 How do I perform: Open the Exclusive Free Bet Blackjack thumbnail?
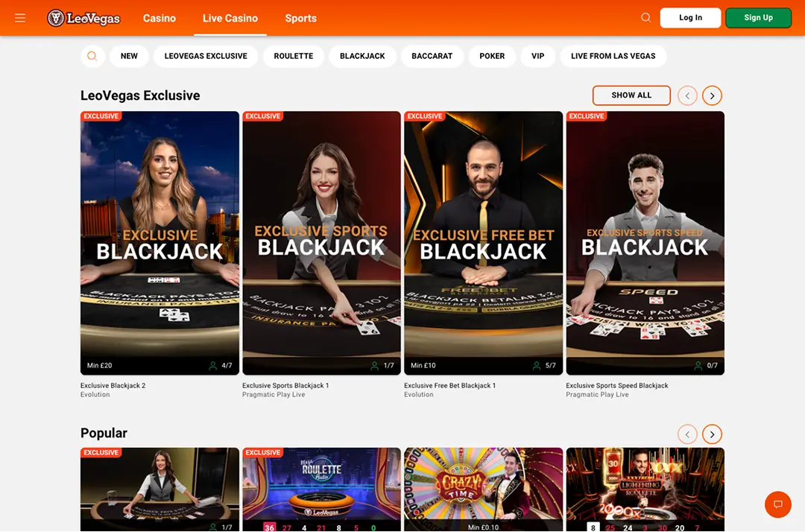pyautogui.click(x=483, y=242)
